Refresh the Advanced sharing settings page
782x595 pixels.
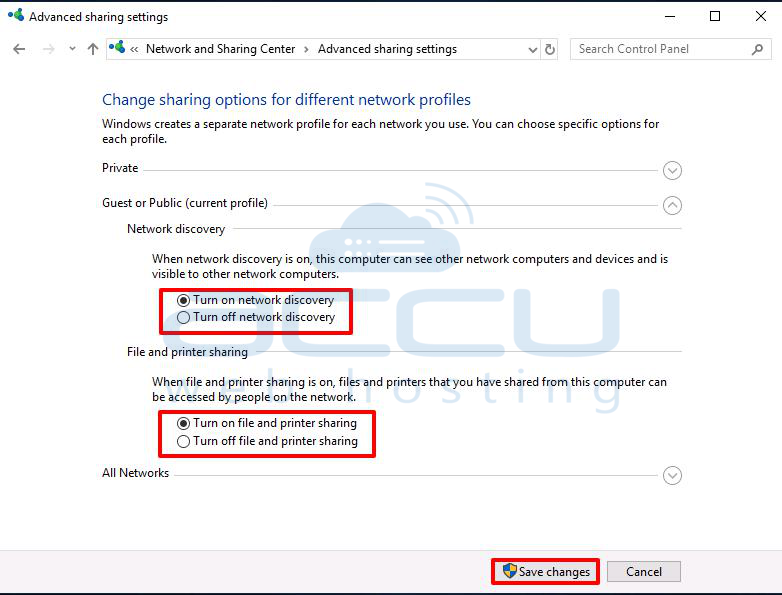coord(550,49)
